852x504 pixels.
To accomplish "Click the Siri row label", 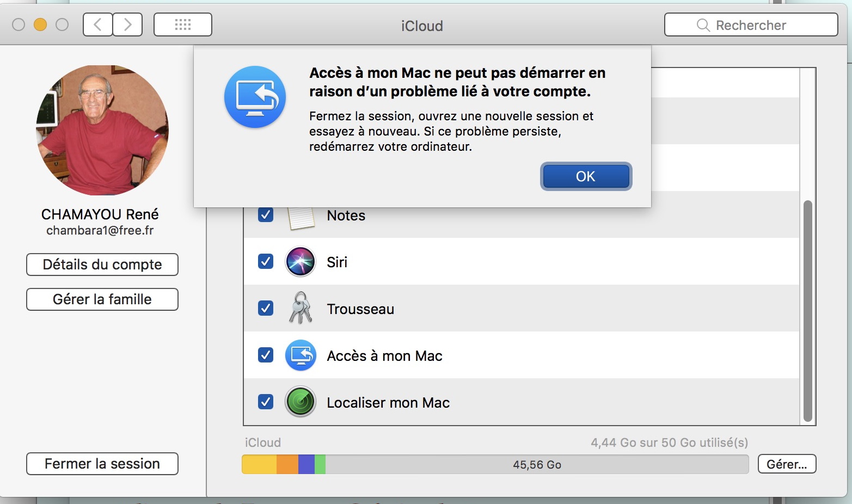I will pos(337,262).
